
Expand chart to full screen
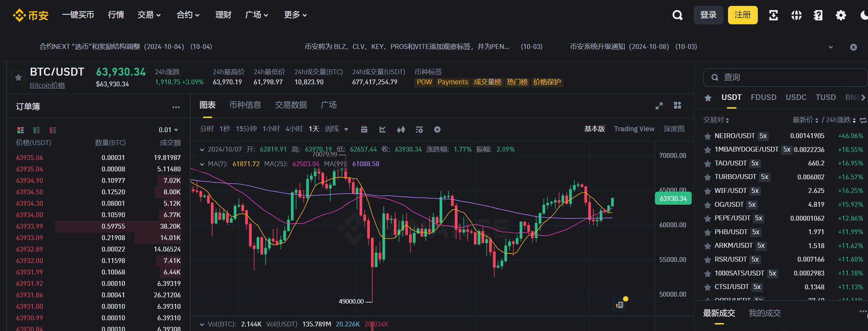pos(659,106)
